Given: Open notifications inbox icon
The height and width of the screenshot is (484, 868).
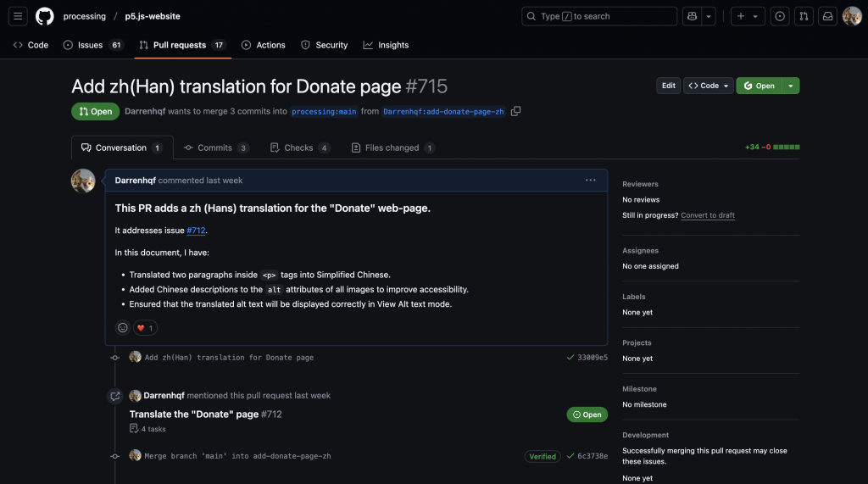Looking at the screenshot, I should click(x=827, y=16).
